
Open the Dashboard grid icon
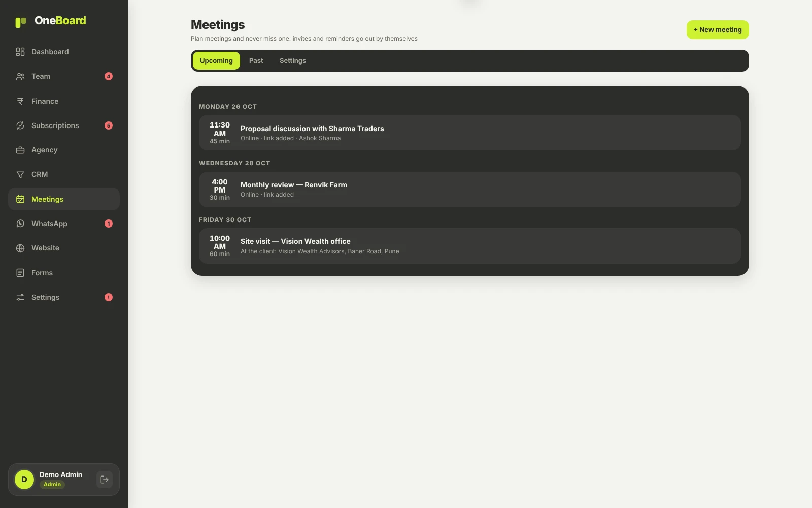pos(20,52)
